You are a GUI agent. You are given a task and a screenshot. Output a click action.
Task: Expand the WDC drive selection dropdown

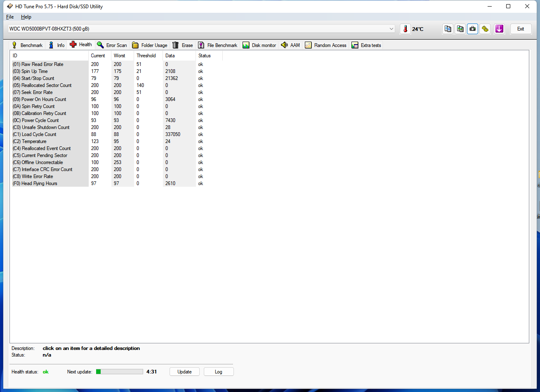point(391,29)
